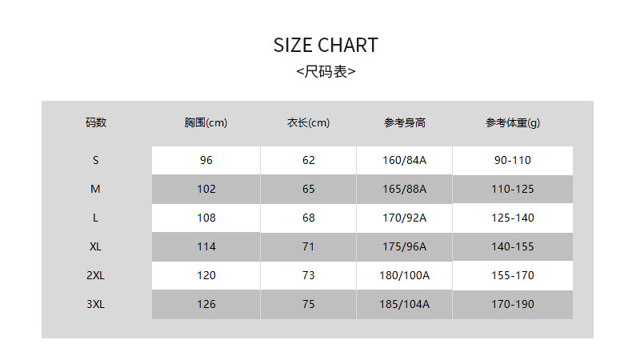Click the 3XL size row label
Screen dimensions: 632x364
96,304
